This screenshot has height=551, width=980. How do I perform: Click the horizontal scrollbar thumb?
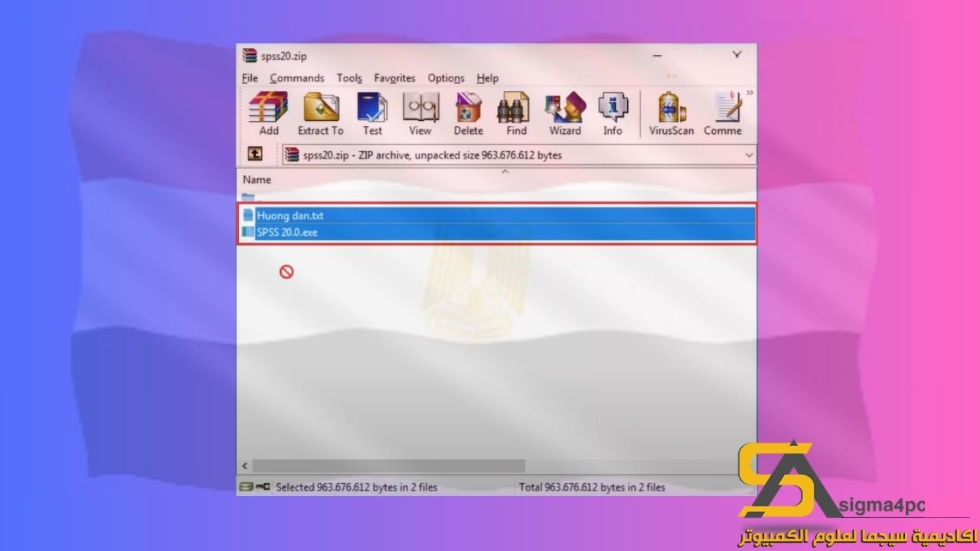coord(388,465)
